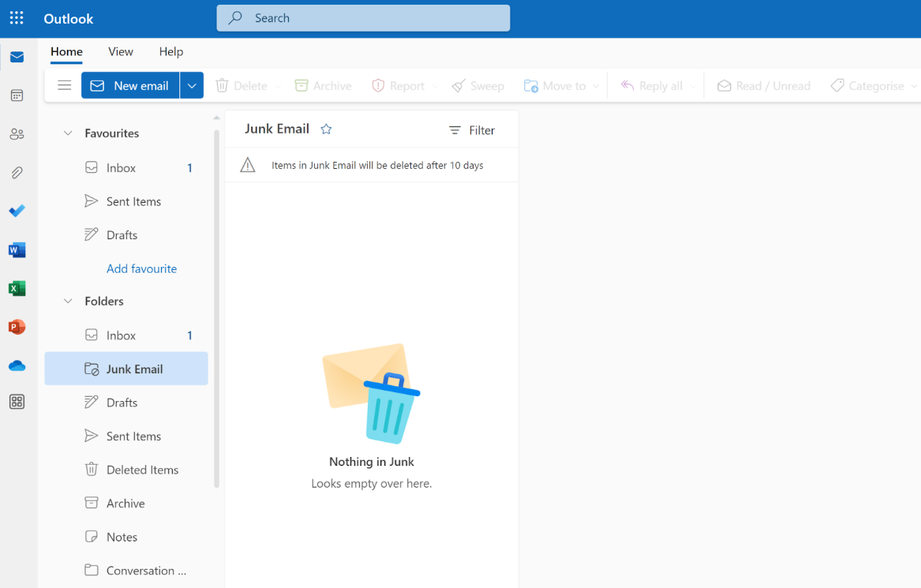Open the Attachments paperclip icon

coord(17,172)
